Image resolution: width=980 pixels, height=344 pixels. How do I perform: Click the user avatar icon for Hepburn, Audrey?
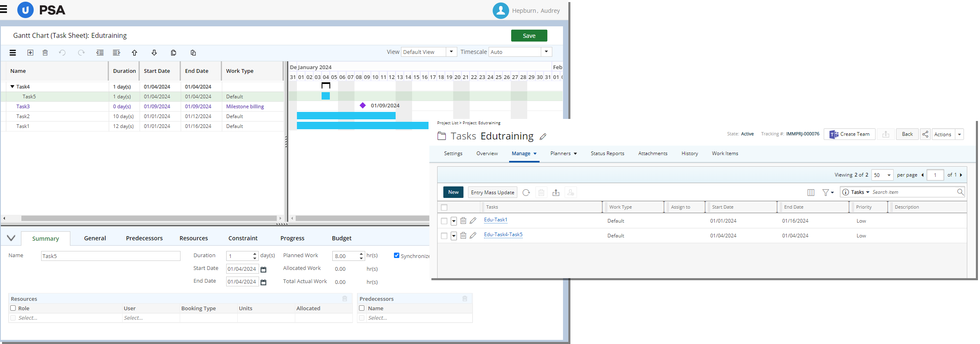click(x=500, y=10)
